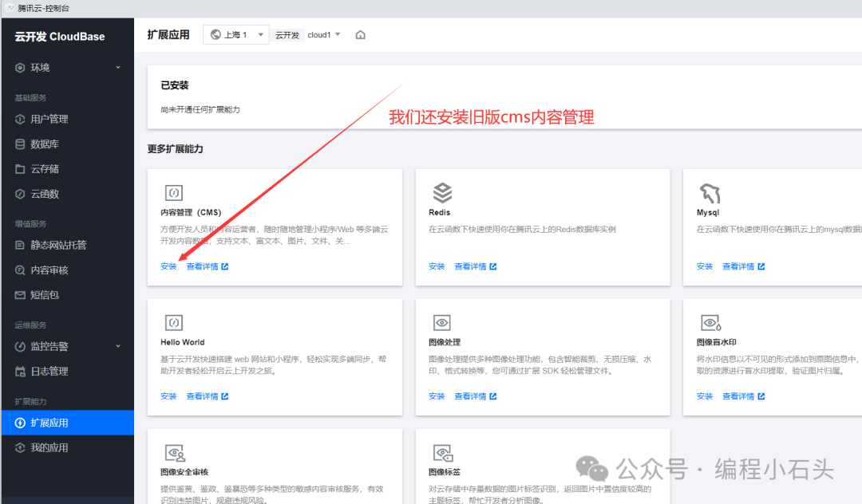
Task: Install 内容管理 (CMS) extension
Action: pos(168,266)
